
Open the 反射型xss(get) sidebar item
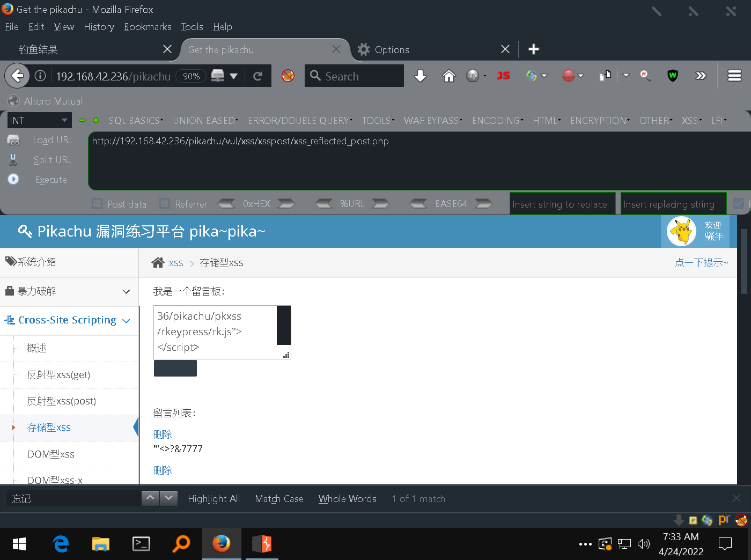point(58,375)
